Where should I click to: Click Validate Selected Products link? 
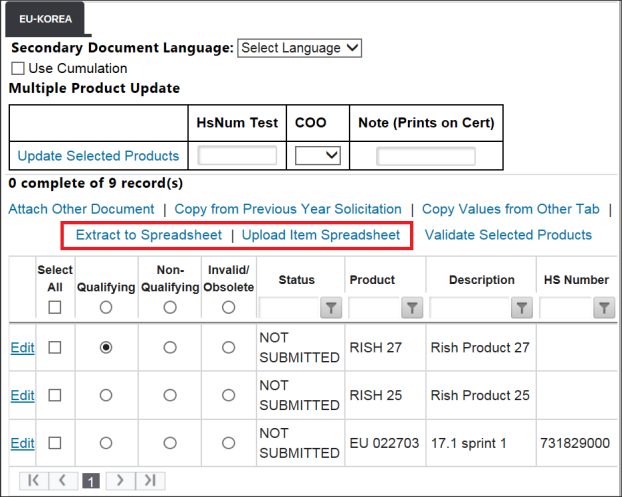click(x=508, y=235)
